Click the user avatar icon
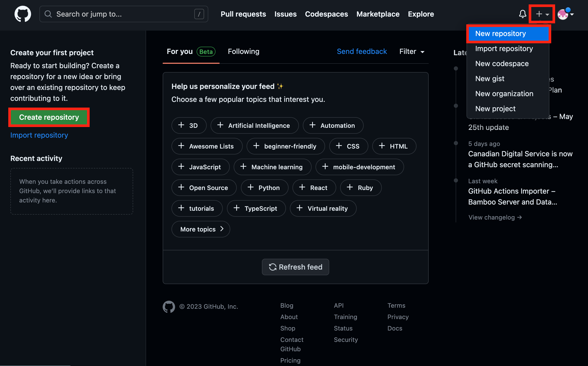Image resolution: width=588 pixels, height=366 pixels. pos(563,14)
